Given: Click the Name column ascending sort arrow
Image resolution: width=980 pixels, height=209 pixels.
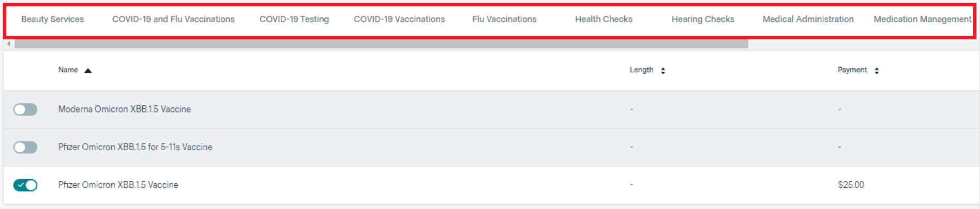Looking at the screenshot, I should click(88, 71).
